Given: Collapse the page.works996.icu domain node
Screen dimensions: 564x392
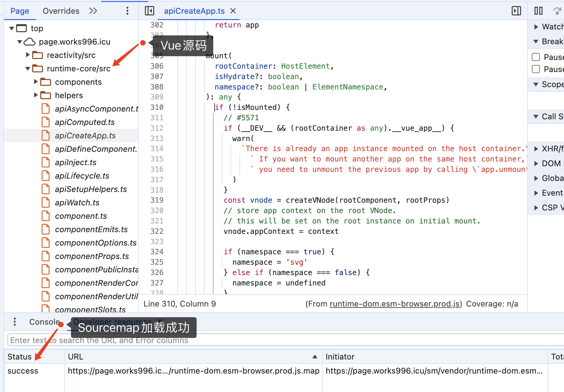Looking at the screenshot, I should pos(20,42).
